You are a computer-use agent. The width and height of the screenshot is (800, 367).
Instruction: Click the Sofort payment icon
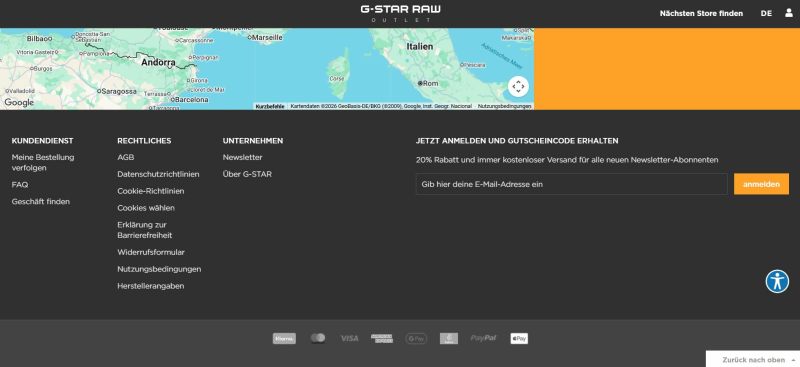click(x=449, y=338)
